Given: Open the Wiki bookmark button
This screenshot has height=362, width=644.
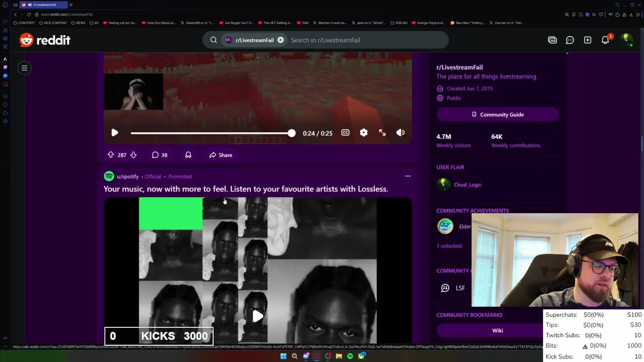Looking at the screenshot, I should pyautogui.click(x=498, y=330).
